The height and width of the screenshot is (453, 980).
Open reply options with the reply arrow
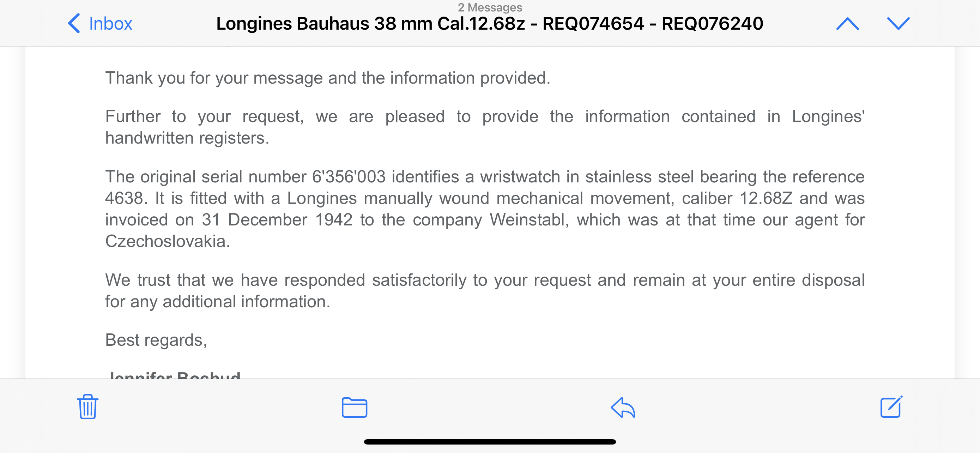623,407
